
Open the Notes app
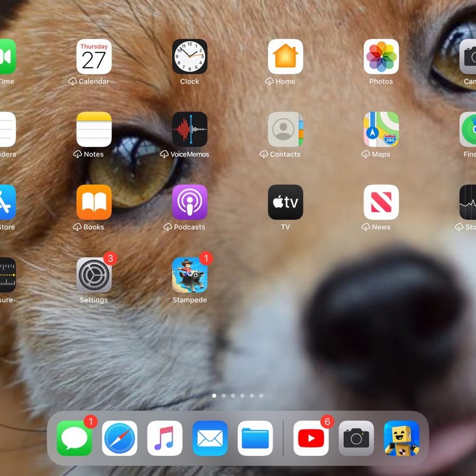94,130
